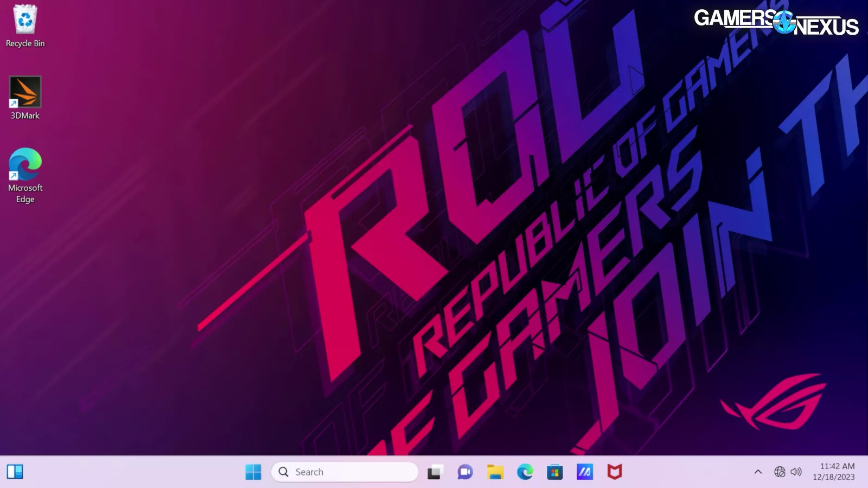This screenshot has width=868, height=488.
Task: Open Task View from the taskbar
Action: [435, 472]
